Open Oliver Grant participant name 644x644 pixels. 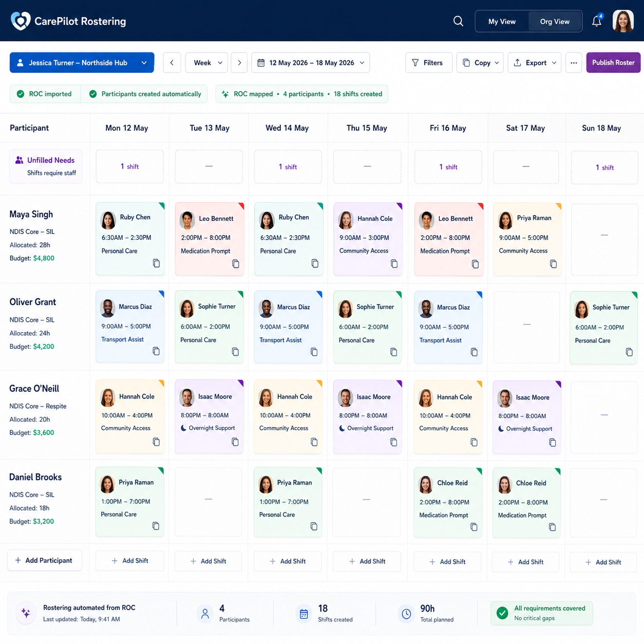tap(33, 302)
